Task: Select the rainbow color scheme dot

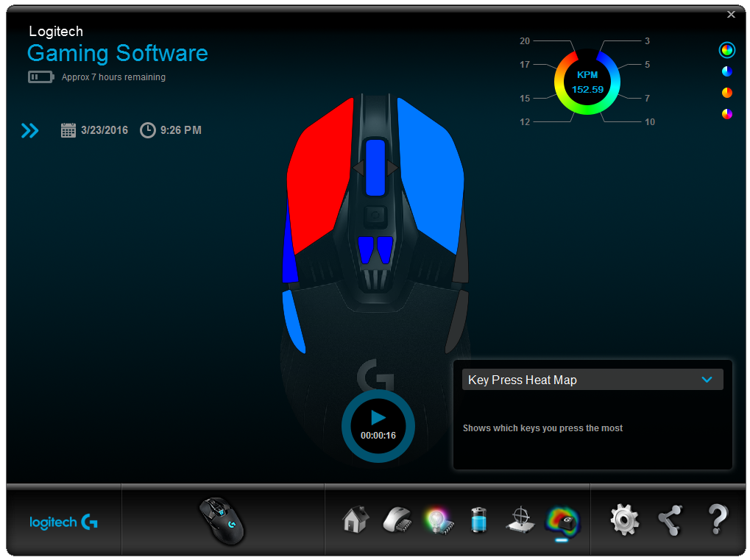Action: 726,50
